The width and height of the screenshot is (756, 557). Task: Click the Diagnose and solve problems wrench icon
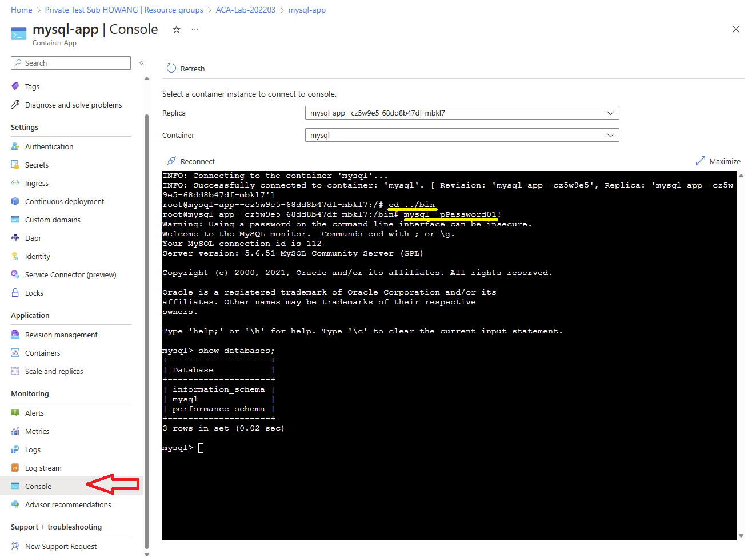point(15,105)
